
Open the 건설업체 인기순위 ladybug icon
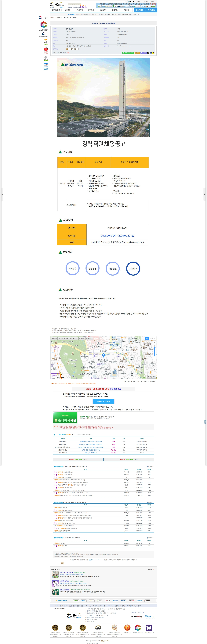point(46,50)
